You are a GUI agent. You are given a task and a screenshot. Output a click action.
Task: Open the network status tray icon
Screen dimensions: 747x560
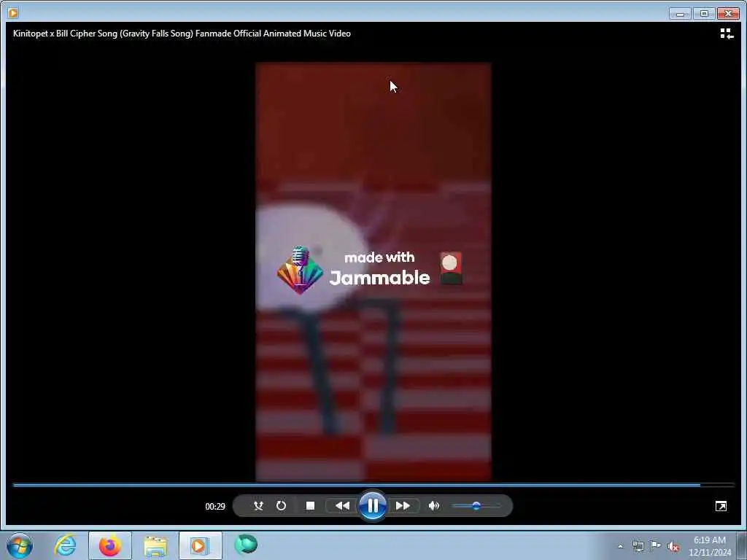(x=638, y=546)
